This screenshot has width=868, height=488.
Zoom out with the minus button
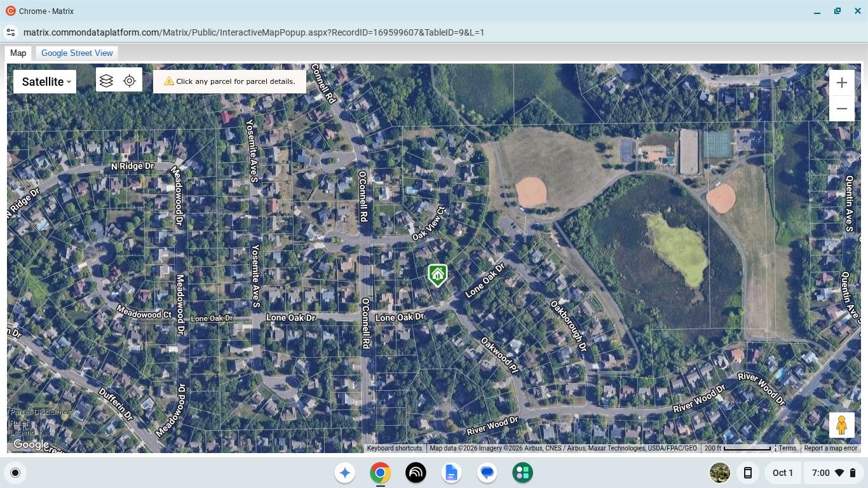[842, 109]
